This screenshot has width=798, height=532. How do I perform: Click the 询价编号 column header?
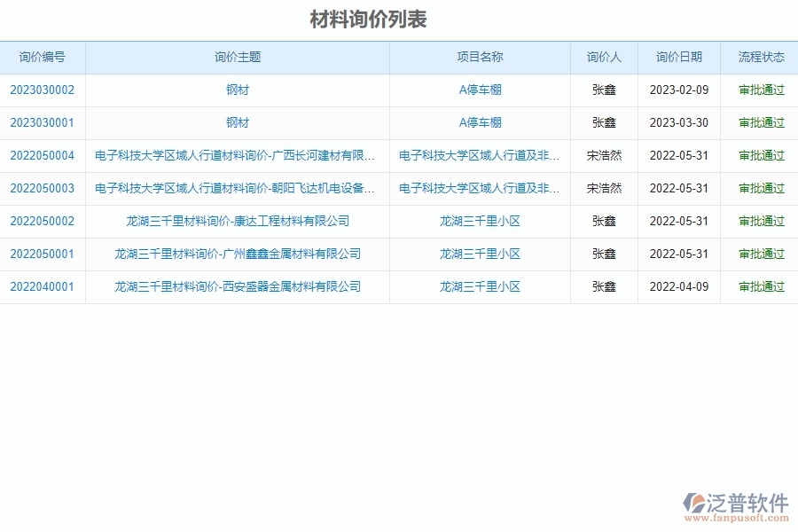(x=43, y=56)
